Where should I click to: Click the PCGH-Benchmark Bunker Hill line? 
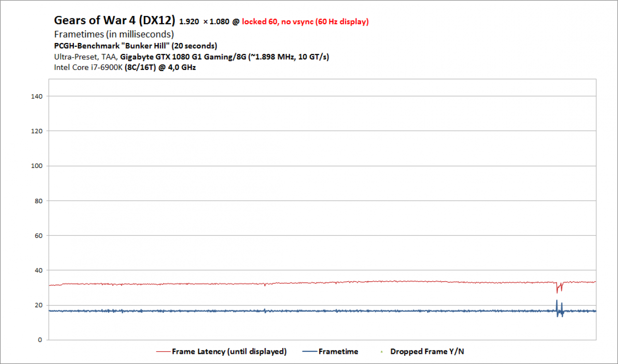point(136,46)
